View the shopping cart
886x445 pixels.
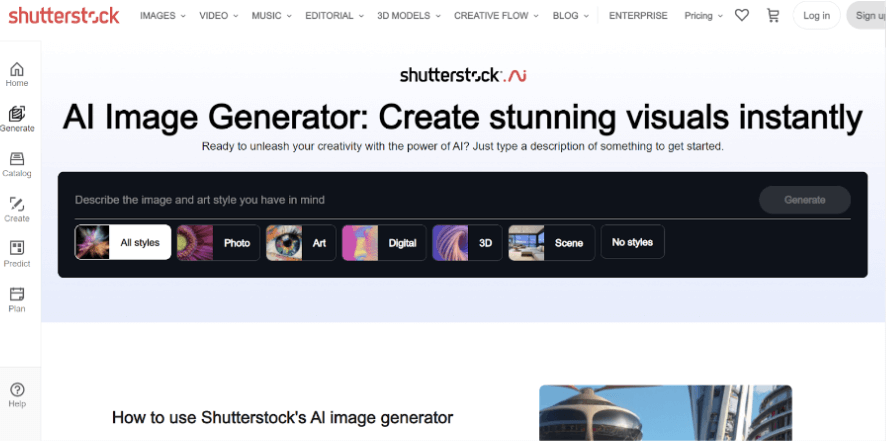click(x=772, y=16)
